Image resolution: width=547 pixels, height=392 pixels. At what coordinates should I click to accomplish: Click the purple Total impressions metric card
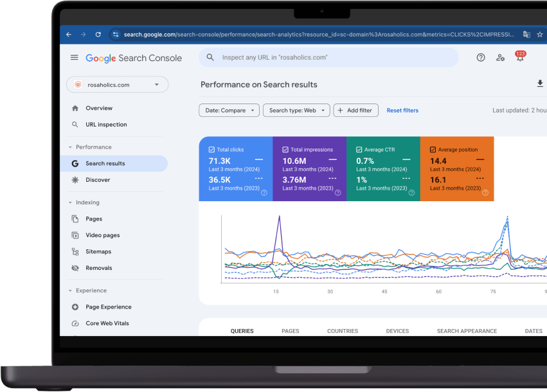click(x=309, y=169)
